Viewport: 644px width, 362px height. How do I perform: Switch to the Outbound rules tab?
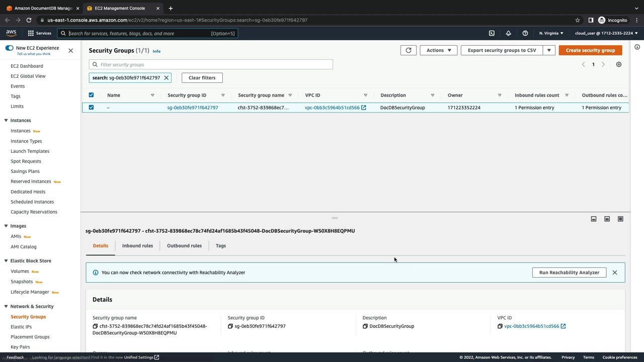[184, 246]
